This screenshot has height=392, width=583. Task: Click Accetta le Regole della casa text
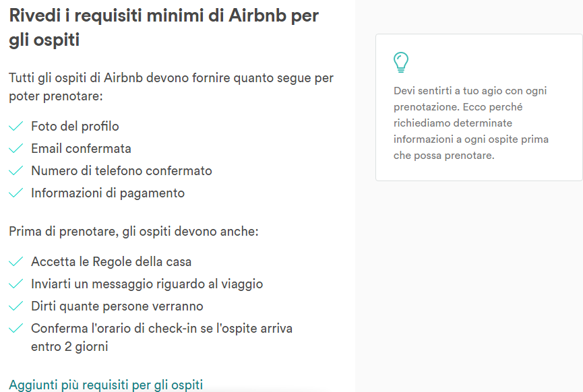click(x=111, y=262)
